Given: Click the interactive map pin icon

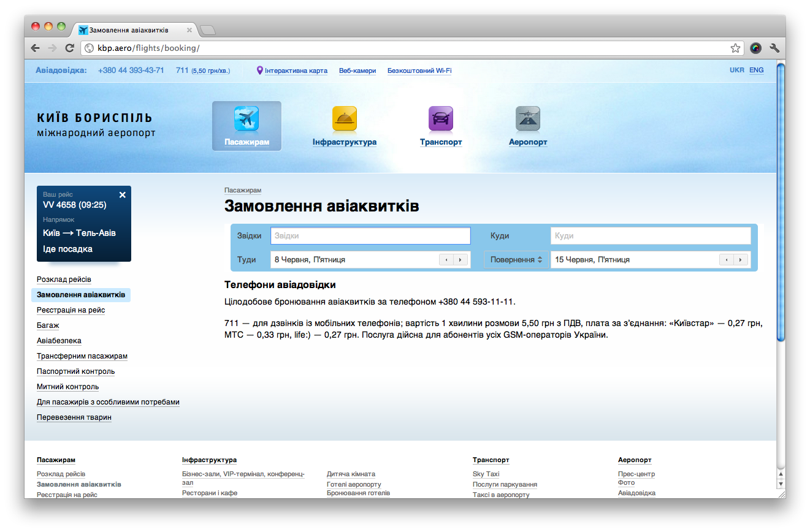Looking at the screenshot, I should (x=259, y=70).
